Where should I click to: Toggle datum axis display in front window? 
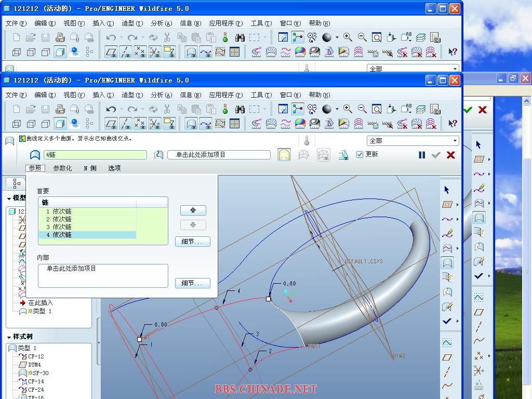click(126, 124)
